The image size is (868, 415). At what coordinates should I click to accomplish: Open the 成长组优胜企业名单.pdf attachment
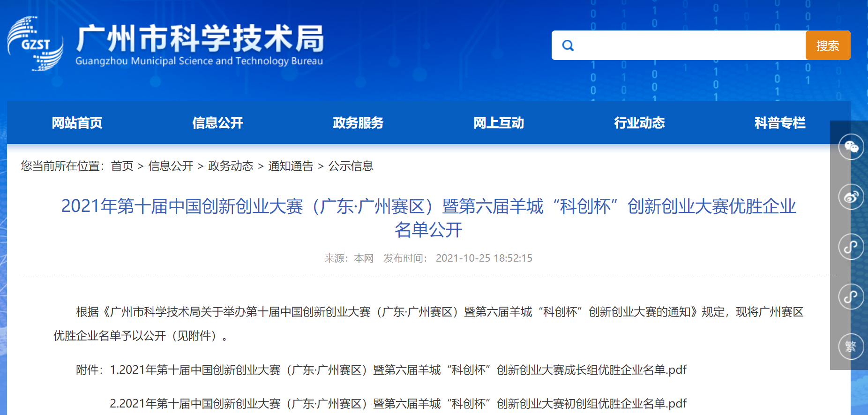pyautogui.click(x=398, y=370)
